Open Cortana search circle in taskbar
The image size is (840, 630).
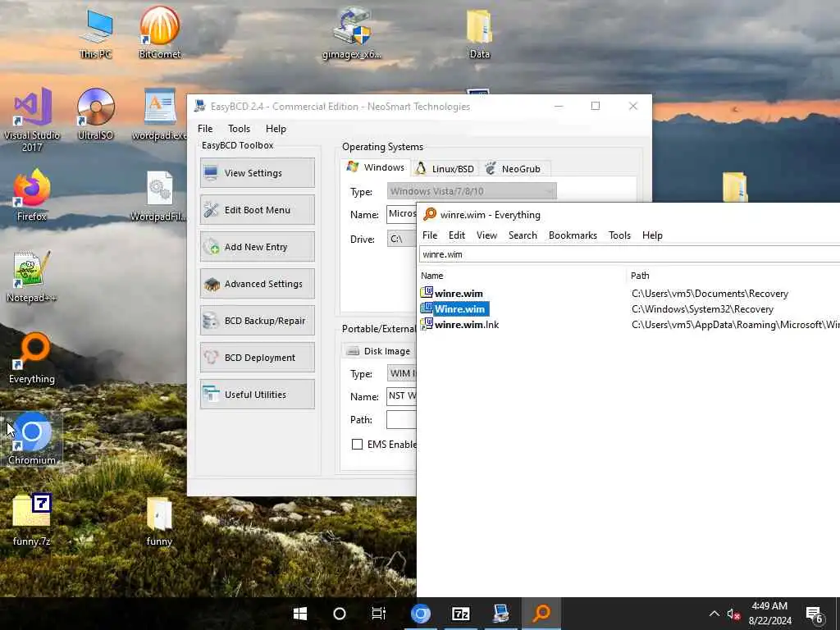[x=339, y=614]
